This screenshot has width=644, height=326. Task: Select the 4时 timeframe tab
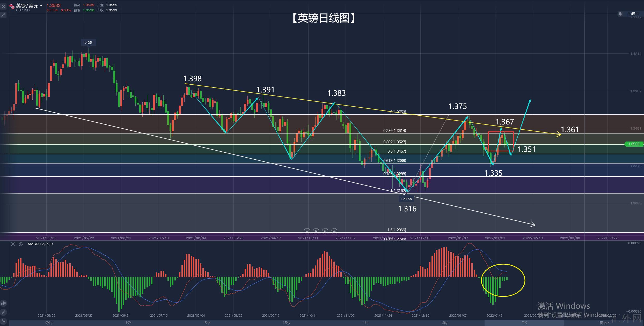pos(445,323)
